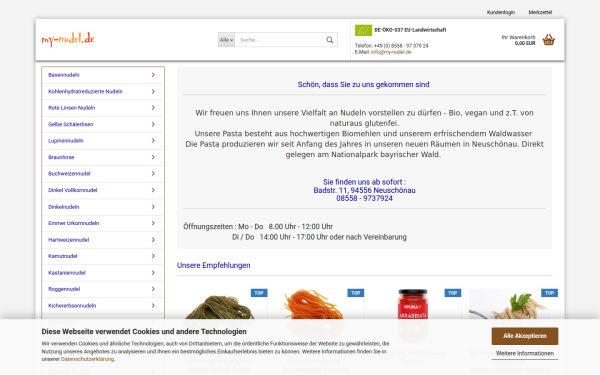Image resolution: width=600 pixels, height=375 pixels.
Task: Expand the Rote Linsen Nudeln category
Action: coord(103,108)
